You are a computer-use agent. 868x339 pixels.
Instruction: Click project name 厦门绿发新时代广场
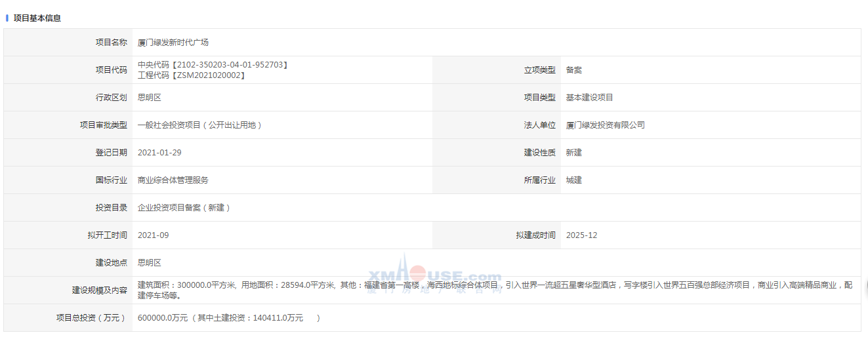tap(173, 42)
